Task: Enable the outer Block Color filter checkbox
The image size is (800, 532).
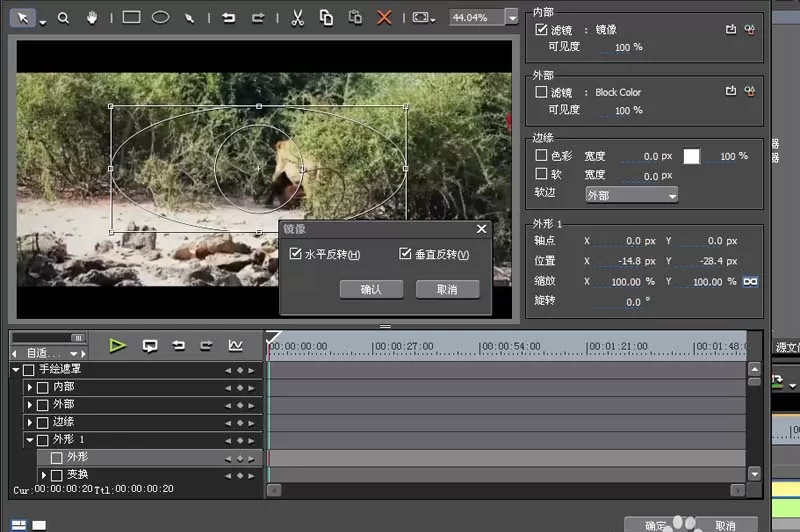Action: 541,92
